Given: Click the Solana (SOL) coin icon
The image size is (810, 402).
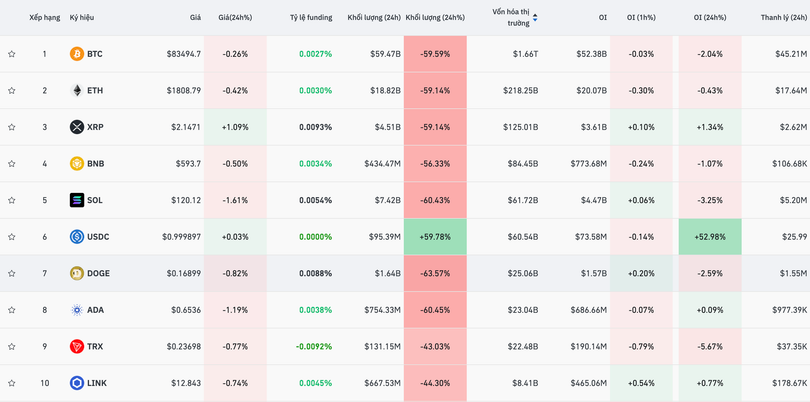Looking at the screenshot, I should tap(77, 200).
